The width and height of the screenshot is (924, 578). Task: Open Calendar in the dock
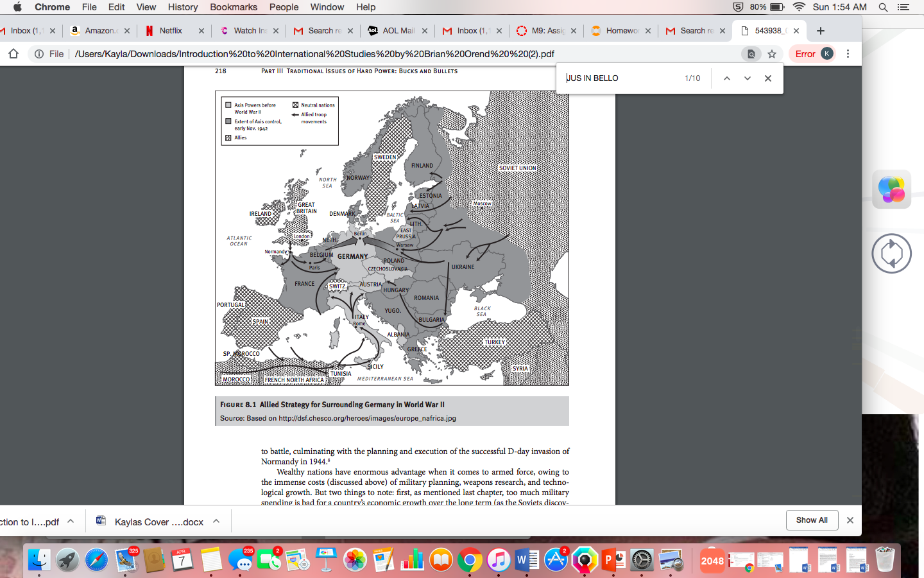(182, 560)
